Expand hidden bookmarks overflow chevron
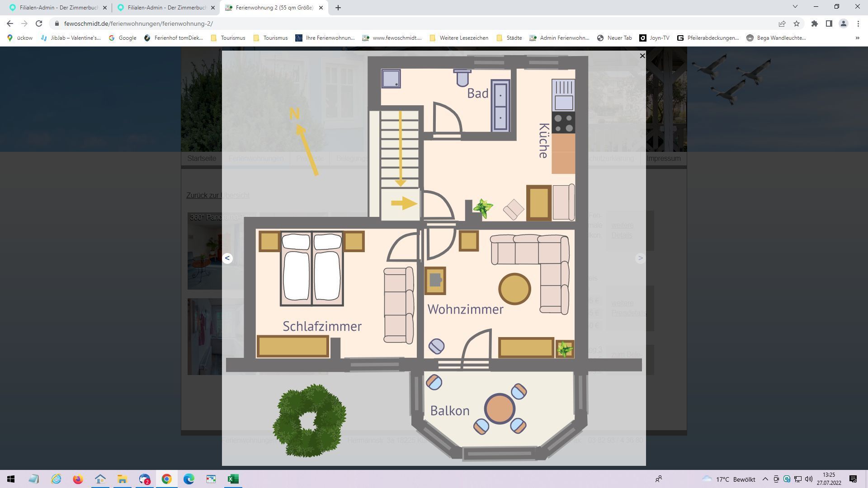Screen dimensions: 868x488 (x=857, y=38)
